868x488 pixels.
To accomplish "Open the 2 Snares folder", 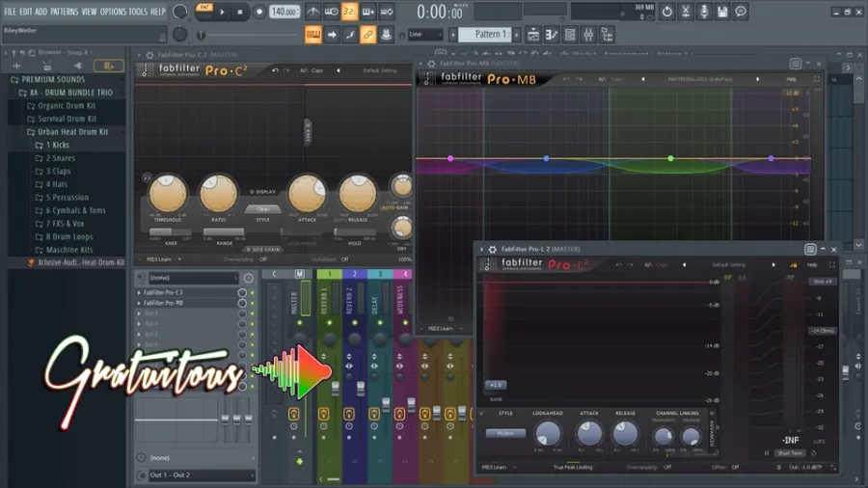I will (x=55, y=158).
